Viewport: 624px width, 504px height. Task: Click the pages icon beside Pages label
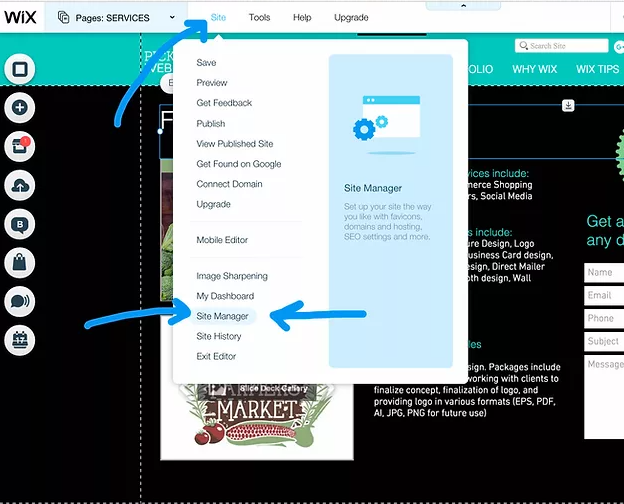(63, 17)
